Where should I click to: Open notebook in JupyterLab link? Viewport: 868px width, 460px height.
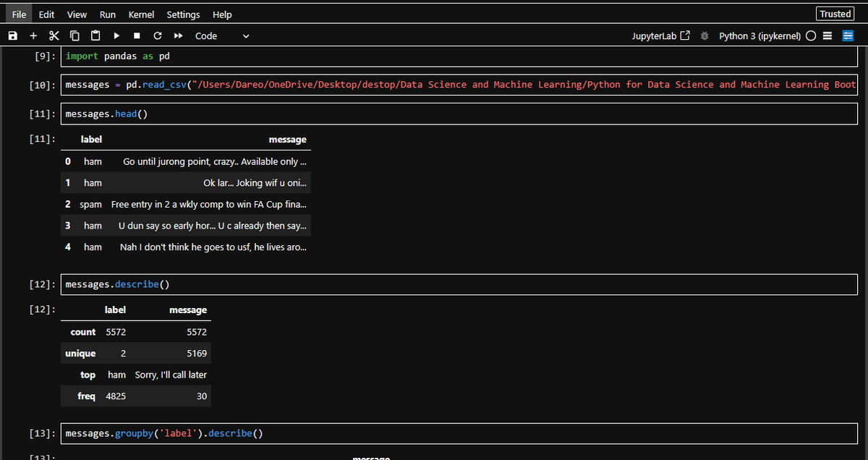coord(661,35)
